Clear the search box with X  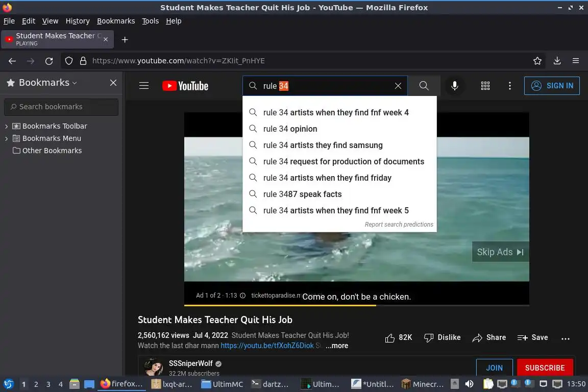click(398, 86)
